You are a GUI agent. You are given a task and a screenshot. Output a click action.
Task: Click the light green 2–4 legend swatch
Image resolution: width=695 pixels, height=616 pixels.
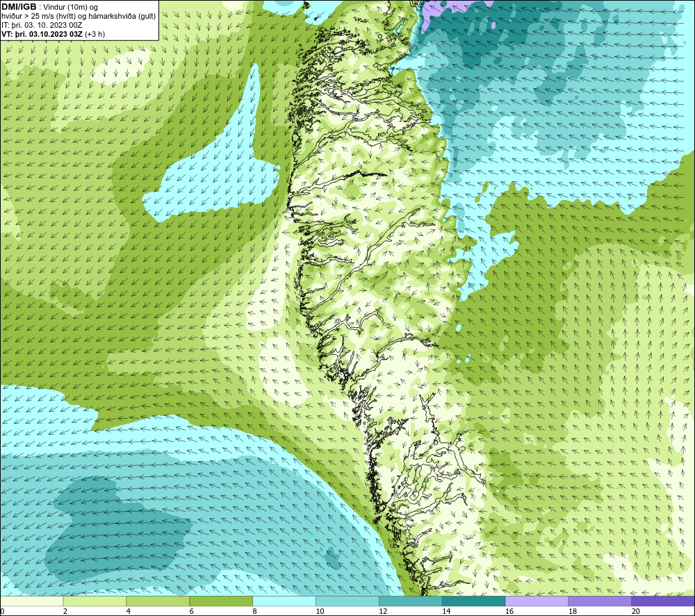(95, 601)
